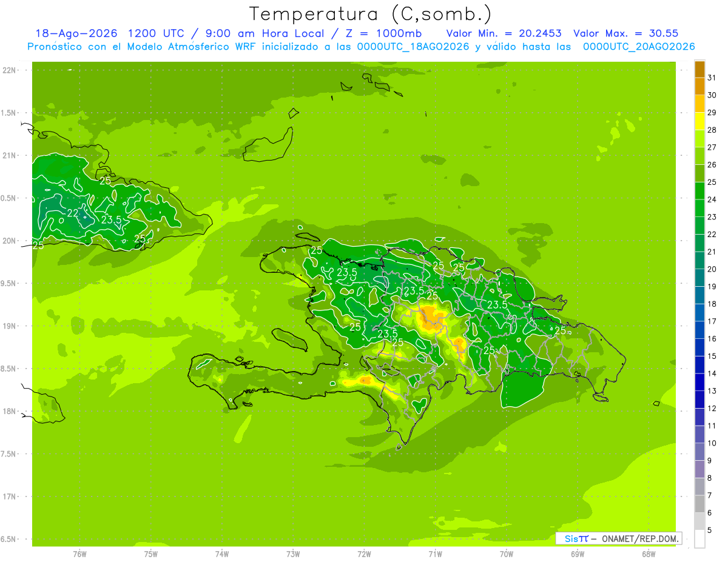
Task: Click the yellow legend swatch between 28 and 29
Action: [699, 121]
